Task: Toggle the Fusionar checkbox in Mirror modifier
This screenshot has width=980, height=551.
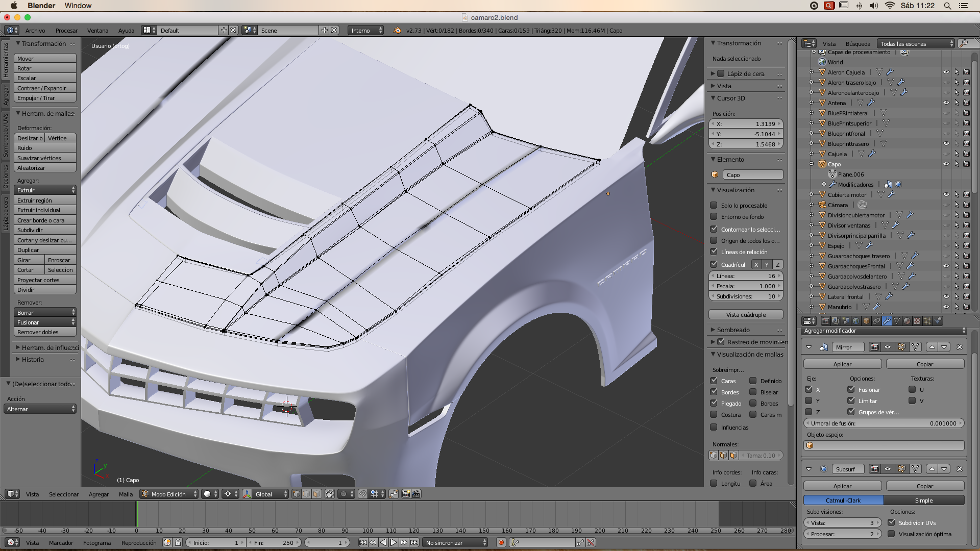Action: click(851, 389)
